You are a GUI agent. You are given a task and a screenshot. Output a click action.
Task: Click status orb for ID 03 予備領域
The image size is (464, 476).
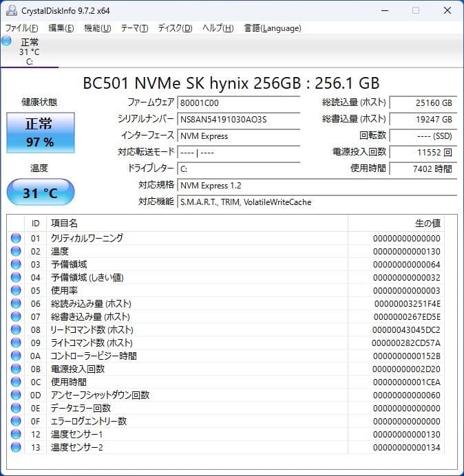click(x=16, y=264)
